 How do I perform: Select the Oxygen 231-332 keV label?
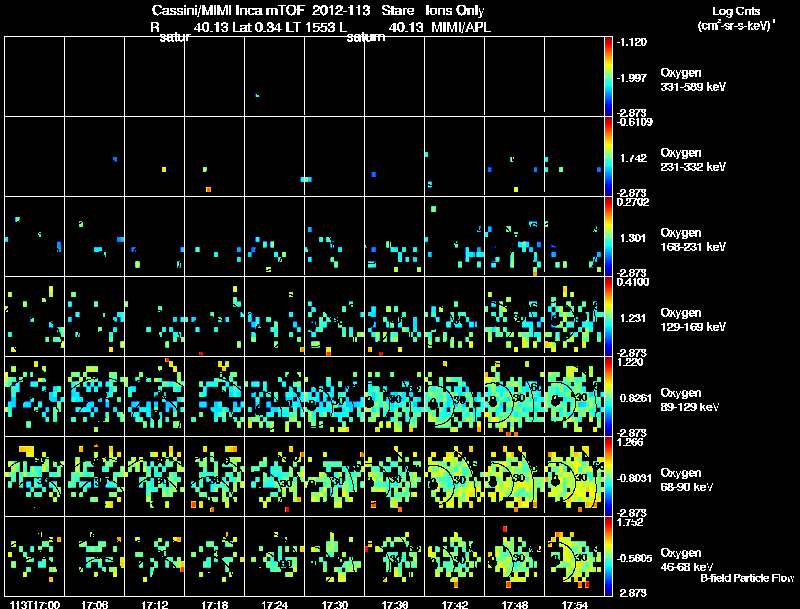click(x=693, y=160)
